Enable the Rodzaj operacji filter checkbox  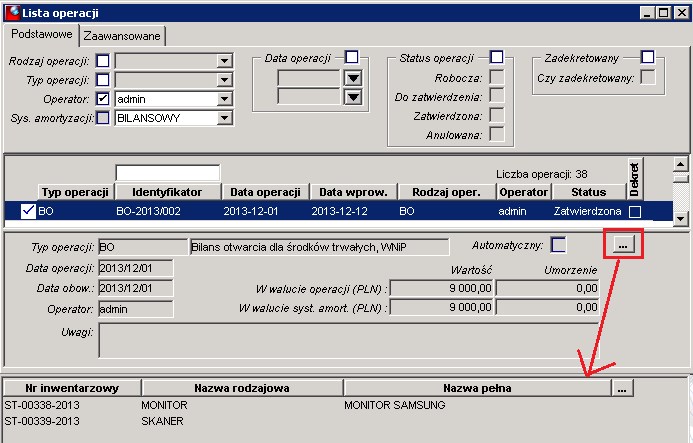(x=103, y=61)
